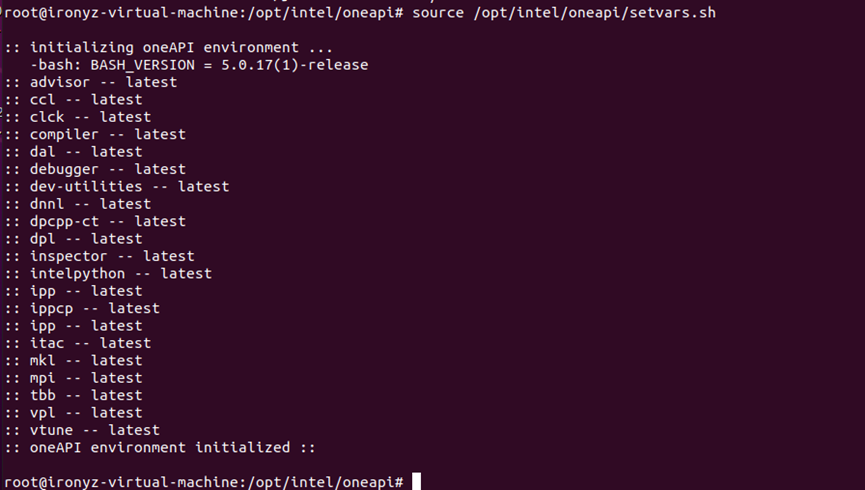
Task: Click the 'compiler -- latest' line
Action: pyautogui.click(x=96, y=134)
